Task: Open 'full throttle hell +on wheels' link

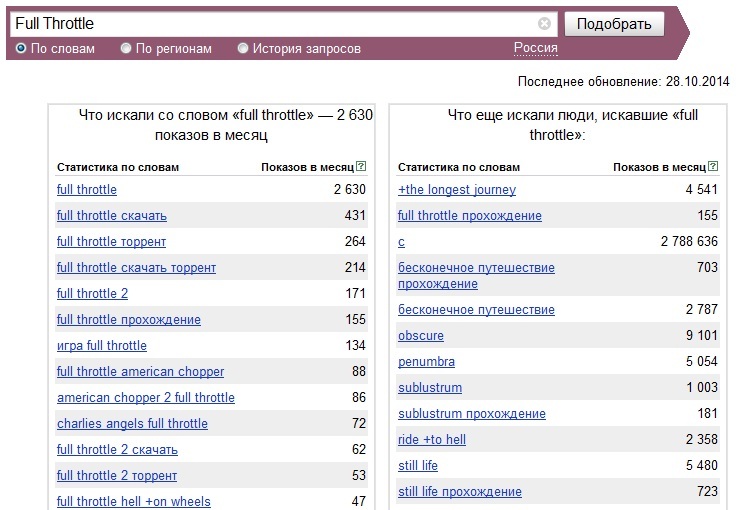Action: coord(134,501)
